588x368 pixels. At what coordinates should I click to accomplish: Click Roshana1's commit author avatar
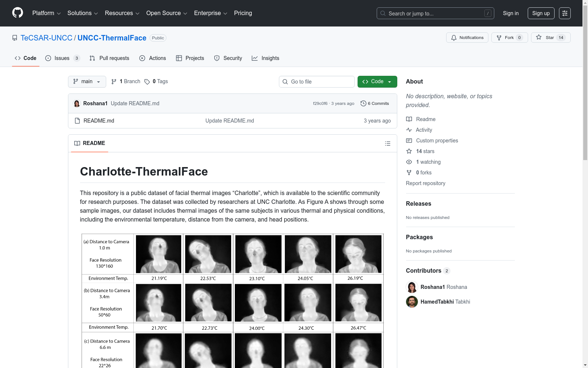tap(77, 103)
